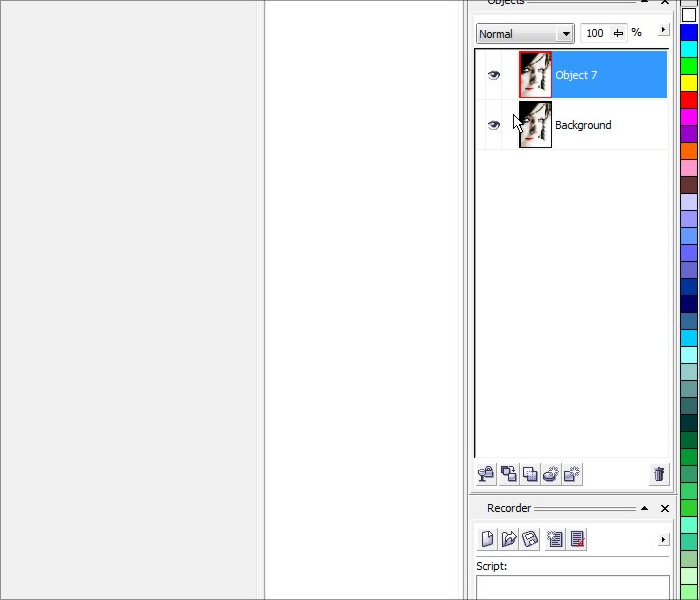The image size is (700, 600).
Task: Open the Recorder docker flyout arrow
Action: click(662, 539)
